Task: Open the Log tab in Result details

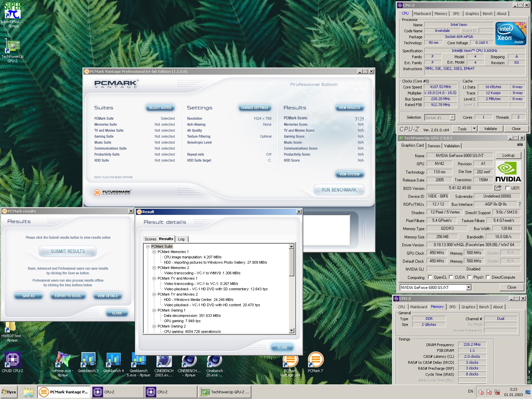Action: (181, 239)
